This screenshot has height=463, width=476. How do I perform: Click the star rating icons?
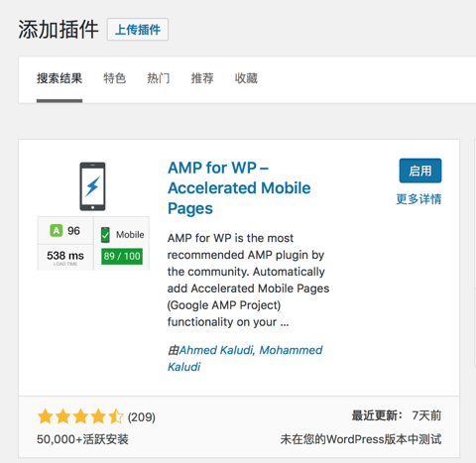[x=80, y=416]
